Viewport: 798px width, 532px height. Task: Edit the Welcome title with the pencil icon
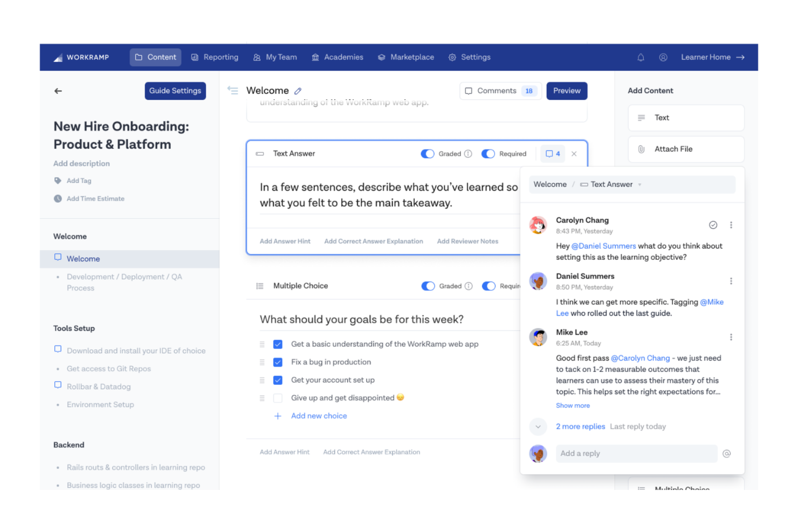click(x=298, y=91)
